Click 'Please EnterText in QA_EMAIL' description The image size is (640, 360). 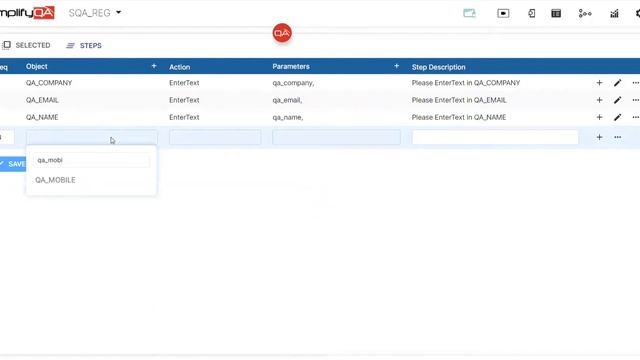tap(459, 100)
